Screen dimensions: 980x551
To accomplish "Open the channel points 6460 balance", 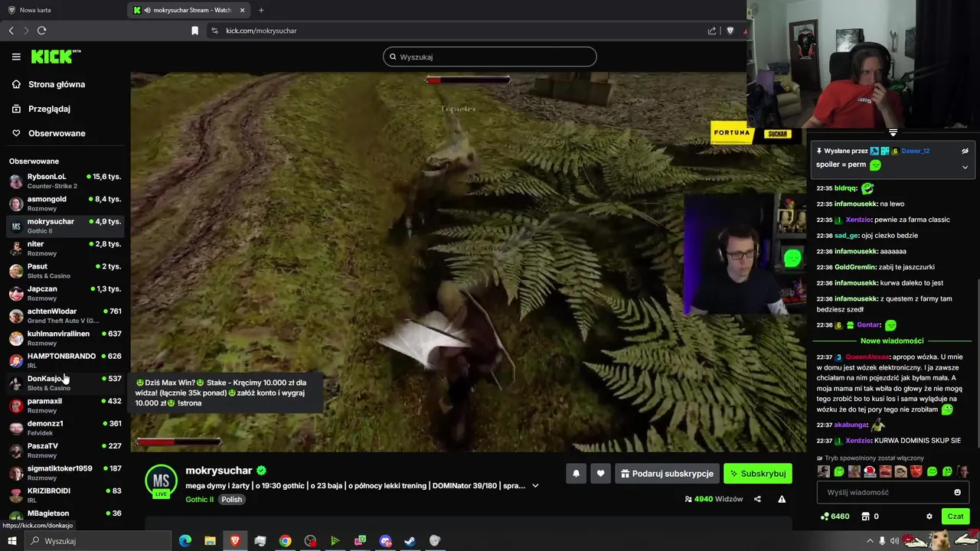I will (835, 517).
